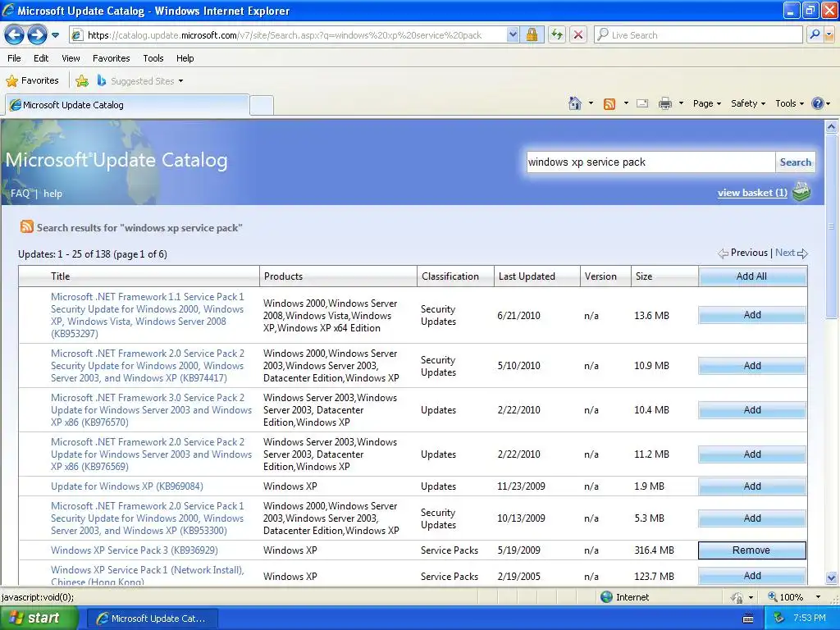Click the Print icon
This screenshot has height=630, width=840.
(664, 103)
